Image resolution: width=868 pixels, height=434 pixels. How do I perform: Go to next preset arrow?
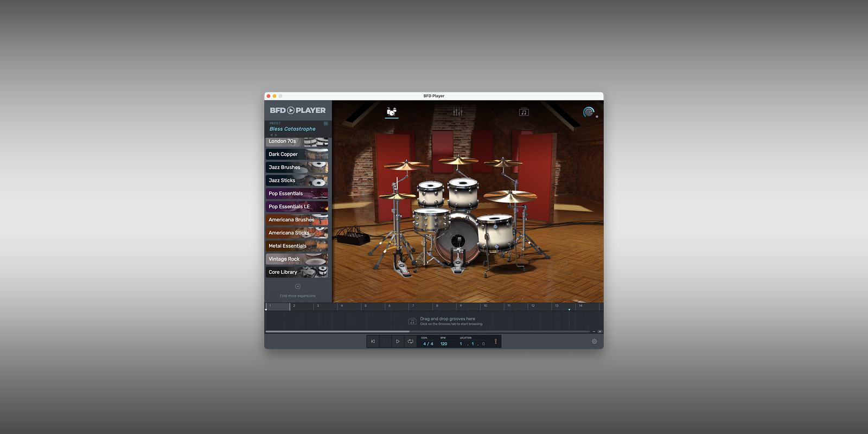(x=276, y=135)
